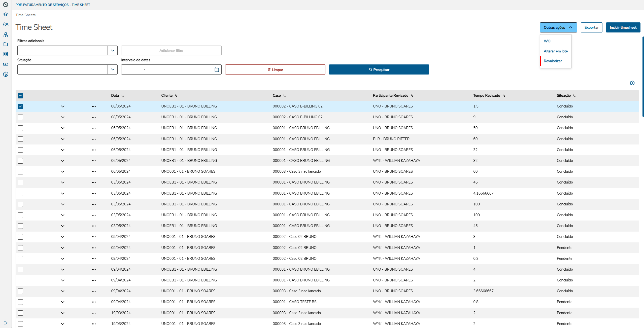Viewport: 644px width, 328px height.
Task: Click the page vertical scrollbar
Action: (x=643, y=76)
